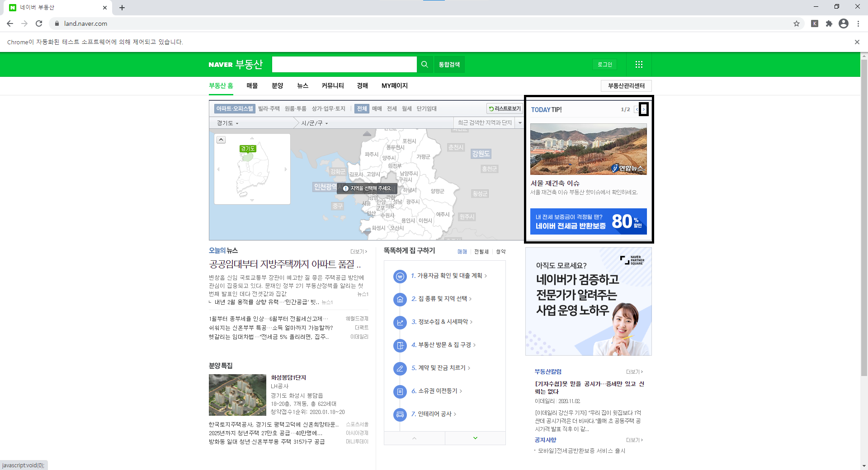Click step 7 interior work icon
Viewport: 868px width, 470px height.
(x=400, y=414)
